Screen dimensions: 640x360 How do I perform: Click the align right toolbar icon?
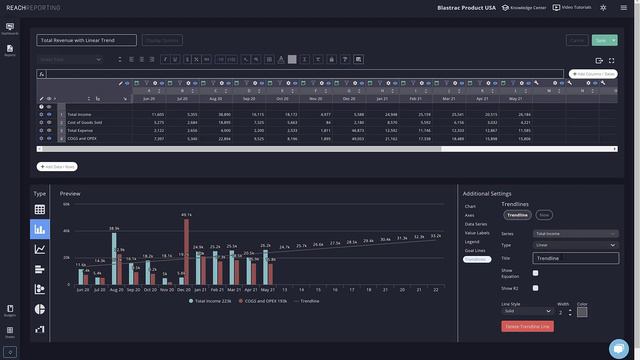152,60
